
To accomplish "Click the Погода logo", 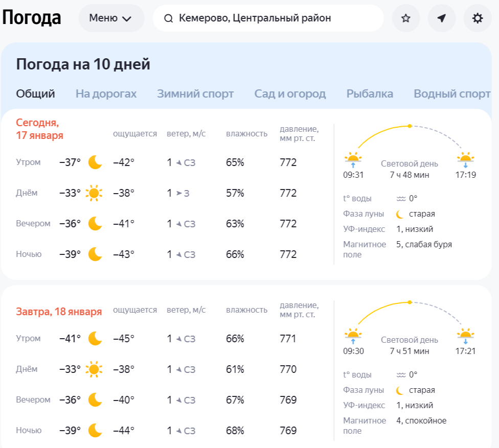I will pos(32,17).
